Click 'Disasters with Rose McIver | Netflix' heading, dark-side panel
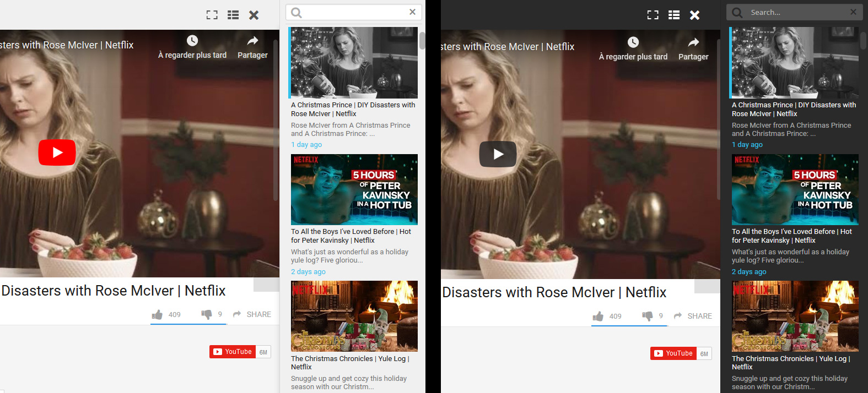 (554, 292)
